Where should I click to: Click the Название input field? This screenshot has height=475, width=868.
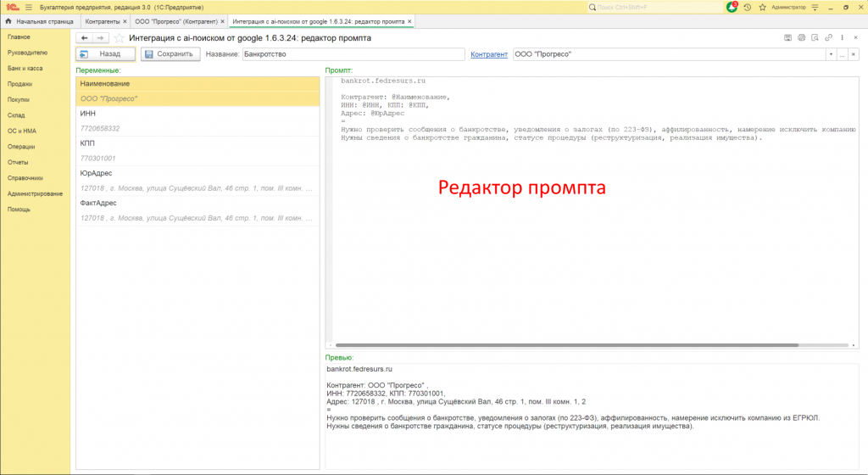353,54
